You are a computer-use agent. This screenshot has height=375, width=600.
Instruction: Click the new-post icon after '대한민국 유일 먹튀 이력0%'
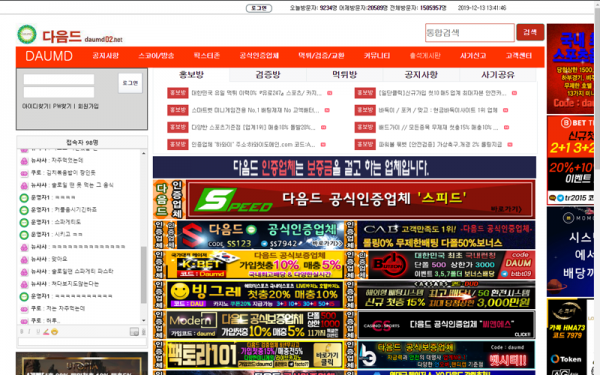point(329,93)
